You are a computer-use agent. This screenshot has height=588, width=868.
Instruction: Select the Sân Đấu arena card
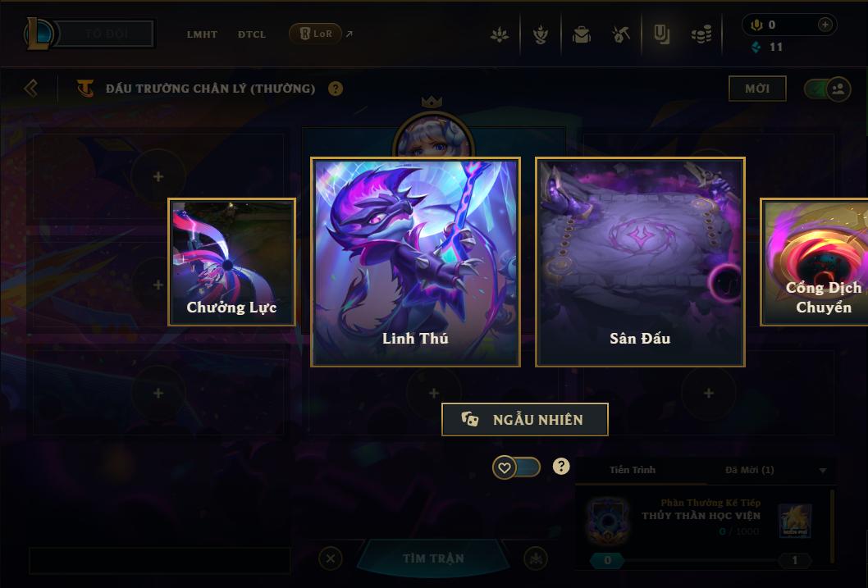point(640,262)
